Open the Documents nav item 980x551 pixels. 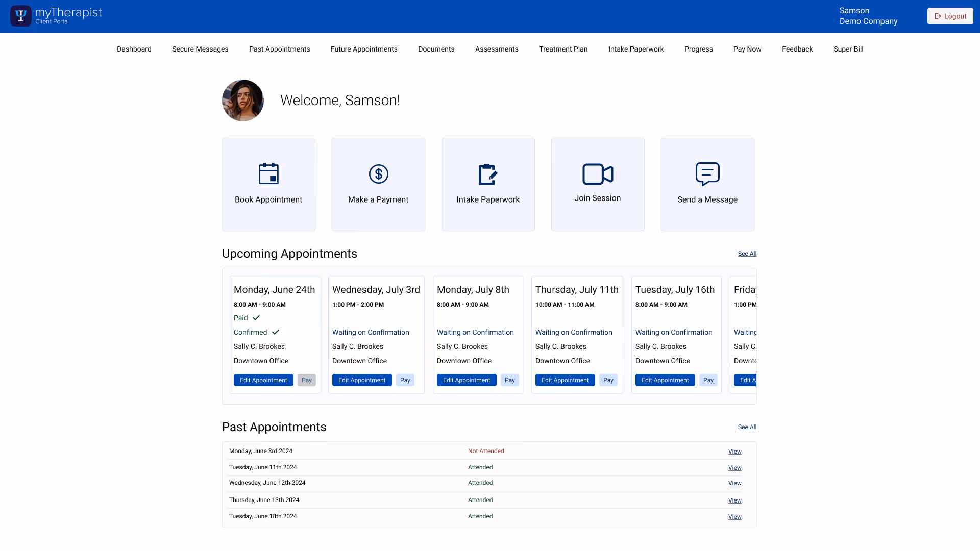point(436,49)
